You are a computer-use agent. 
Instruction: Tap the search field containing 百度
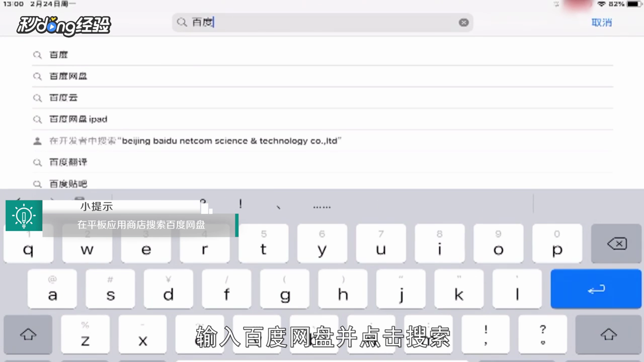tap(323, 23)
